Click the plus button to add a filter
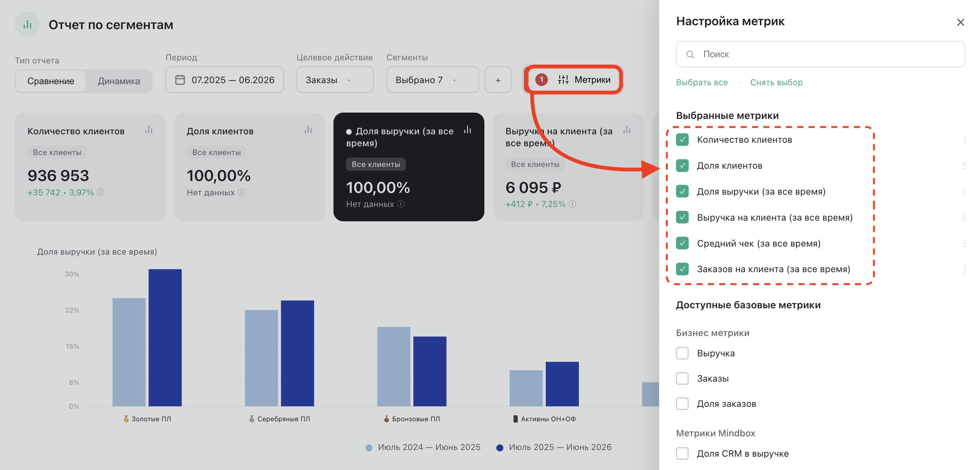 click(x=498, y=80)
